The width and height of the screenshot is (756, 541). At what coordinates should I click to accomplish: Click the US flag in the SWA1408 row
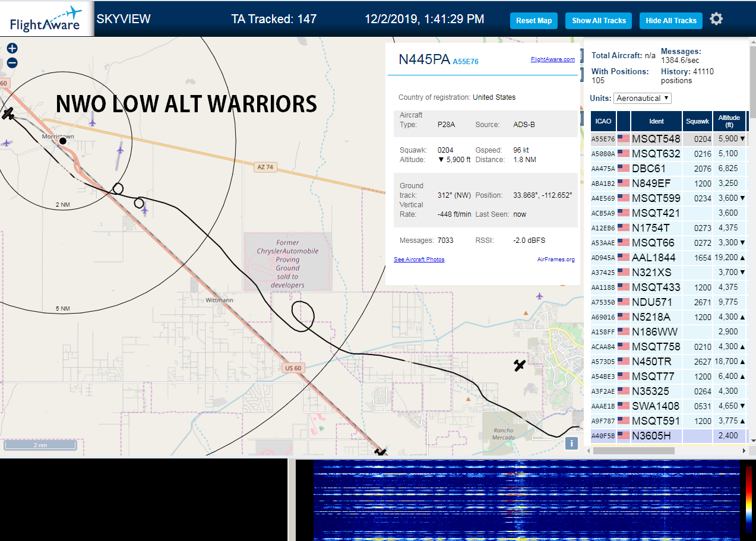(624, 406)
